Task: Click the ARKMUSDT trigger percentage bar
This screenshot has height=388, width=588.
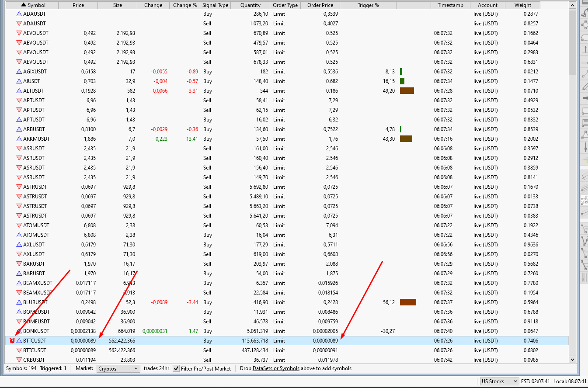Action: click(406, 139)
